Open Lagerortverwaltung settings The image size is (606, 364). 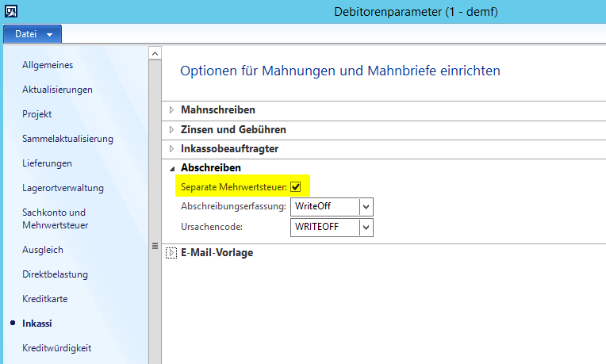pos(63,188)
